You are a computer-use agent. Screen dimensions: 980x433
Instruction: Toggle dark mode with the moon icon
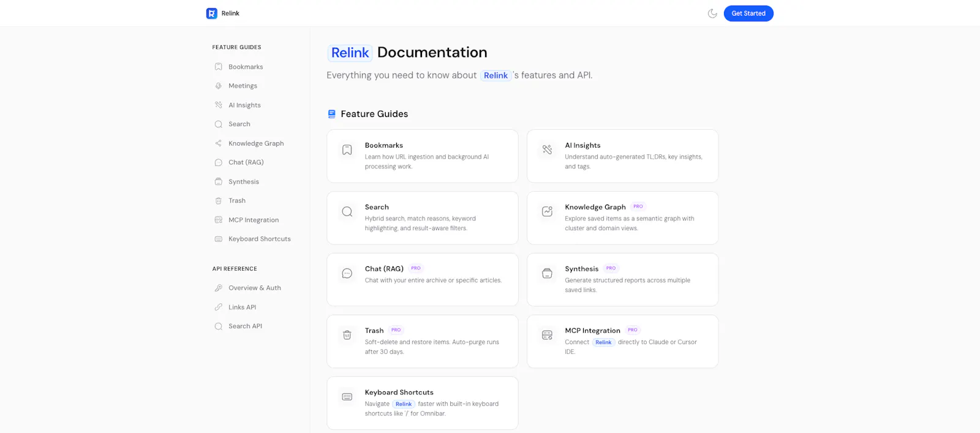coord(712,13)
